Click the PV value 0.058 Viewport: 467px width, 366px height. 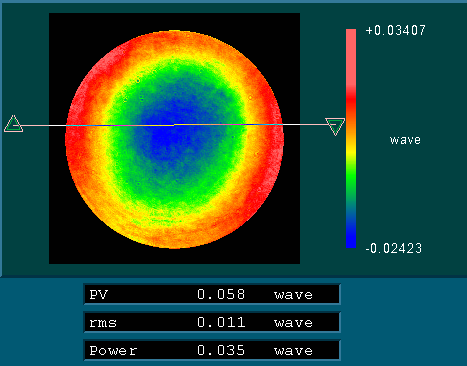coord(221,294)
